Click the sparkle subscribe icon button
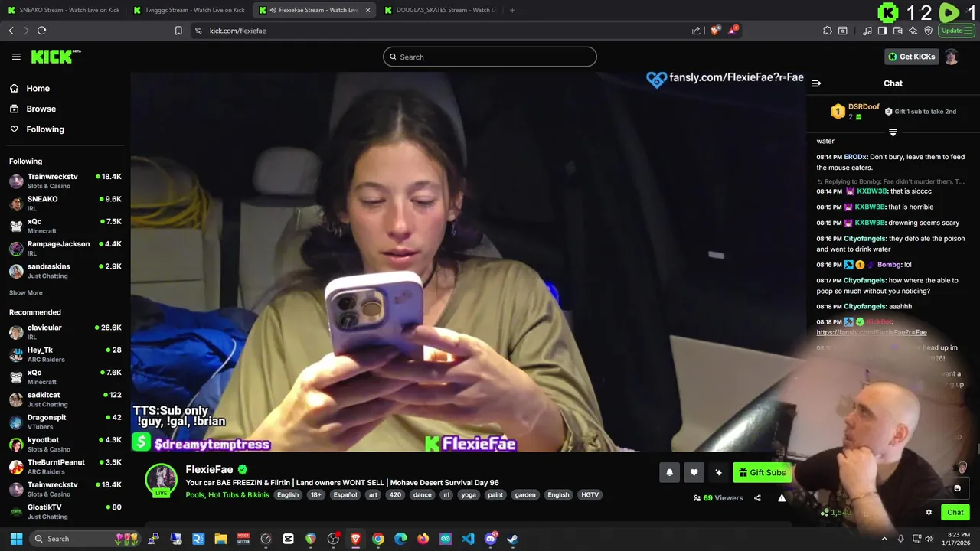Screen dimensions: 980x551 [718, 472]
